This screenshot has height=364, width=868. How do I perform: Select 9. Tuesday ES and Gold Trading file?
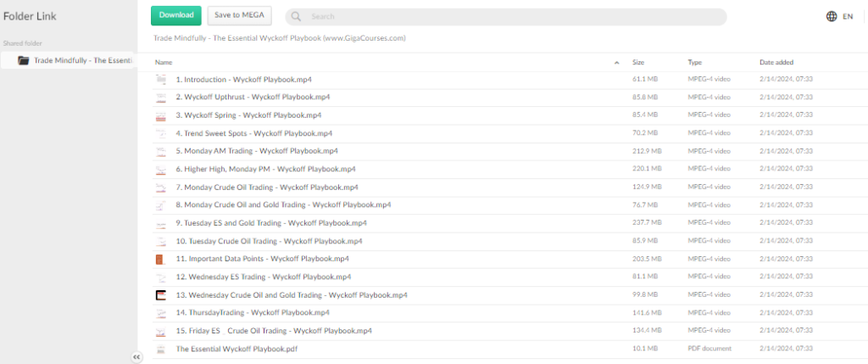click(270, 223)
